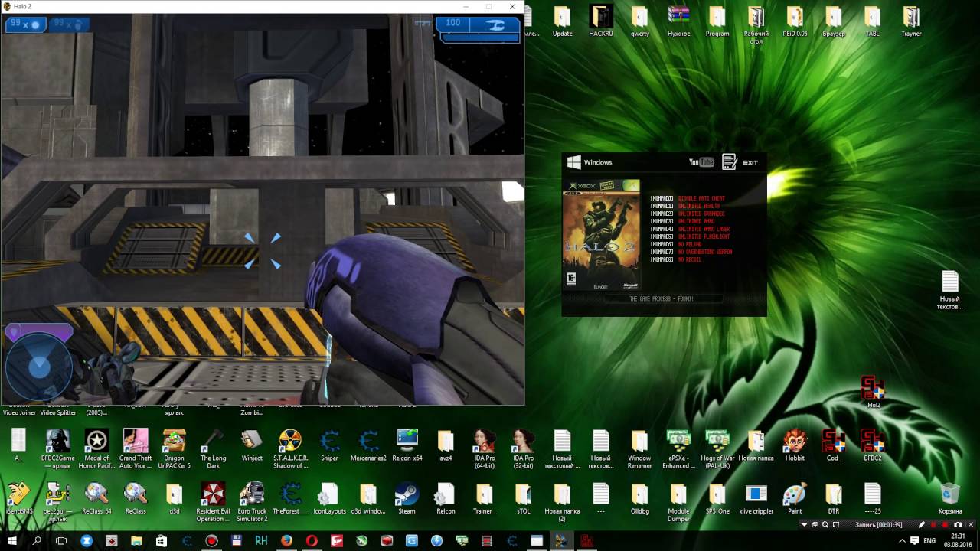Click 'The game process - found!' status text
This screenshot has height=551, width=980.
661,298
